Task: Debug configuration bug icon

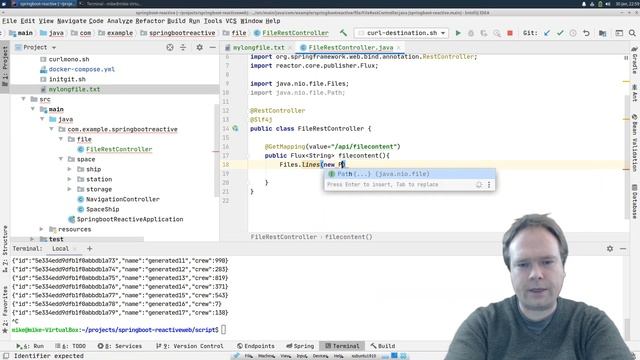Action: [x=471, y=33]
